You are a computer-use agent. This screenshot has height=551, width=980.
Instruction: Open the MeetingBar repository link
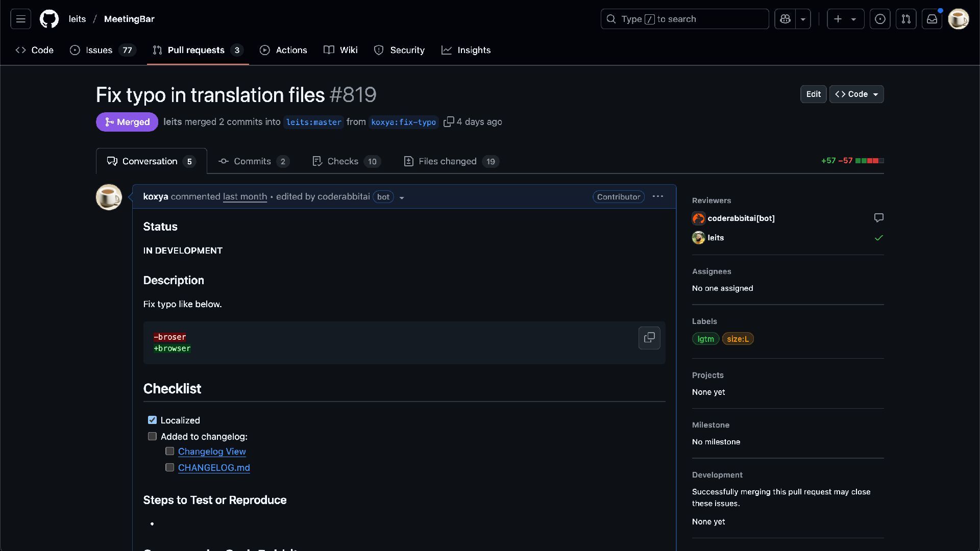coord(129,19)
